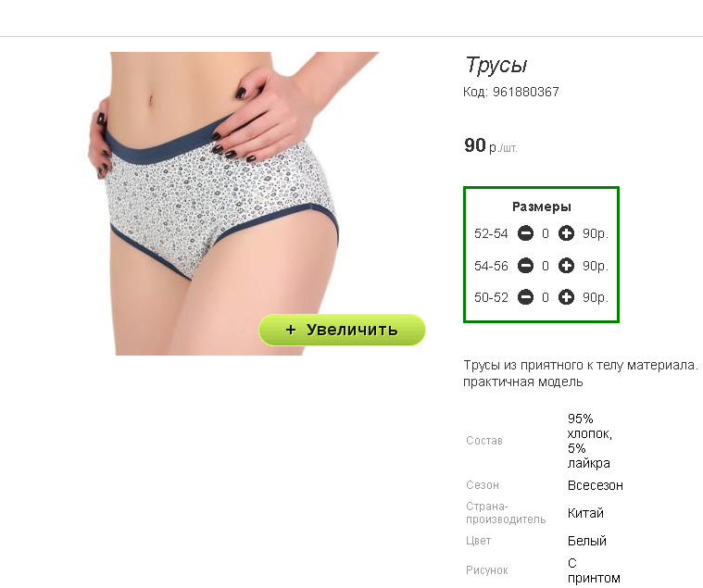
Task: Increase quantity for size 52-54
Action: click(x=566, y=233)
